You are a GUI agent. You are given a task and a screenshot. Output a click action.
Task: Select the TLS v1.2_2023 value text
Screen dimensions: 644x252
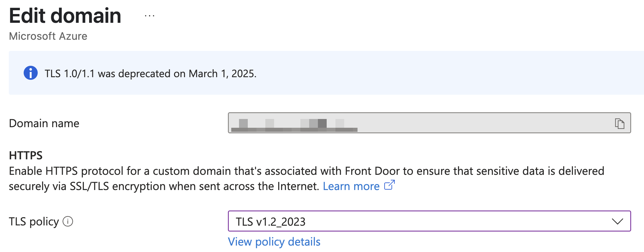[271, 222]
